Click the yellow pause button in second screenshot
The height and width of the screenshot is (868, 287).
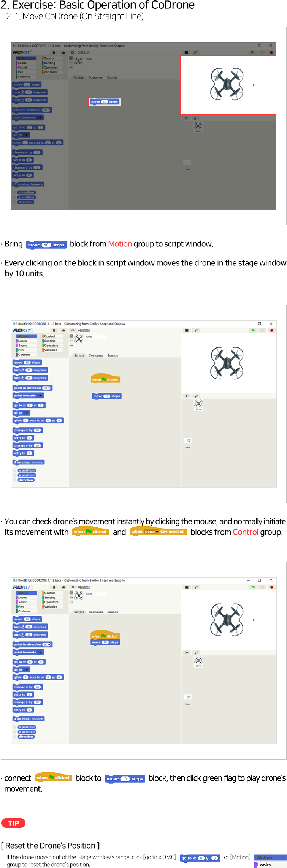click(262, 330)
